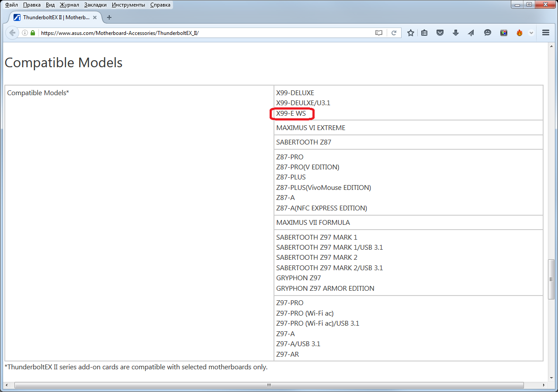Click Z97-AR entry
Screen dimensions: 558x392
[x=288, y=354]
